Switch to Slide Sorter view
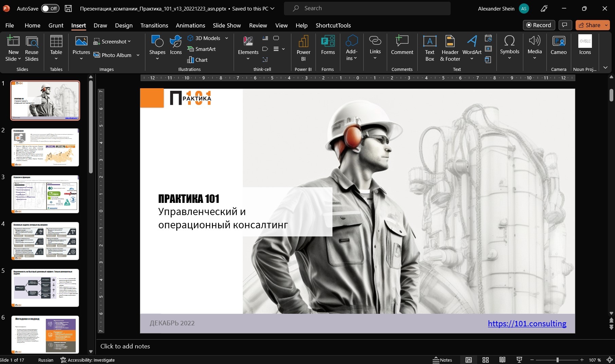The width and height of the screenshot is (615, 364). point(486,360)
